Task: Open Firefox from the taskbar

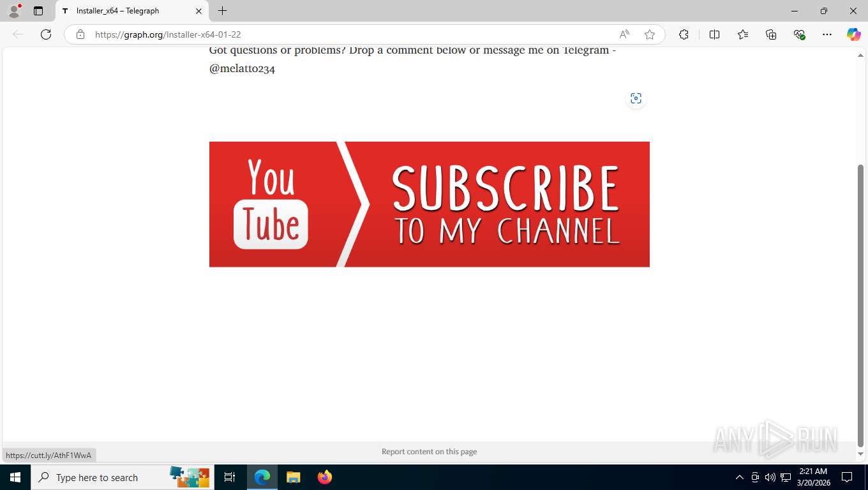Action: tap(325, 477)
